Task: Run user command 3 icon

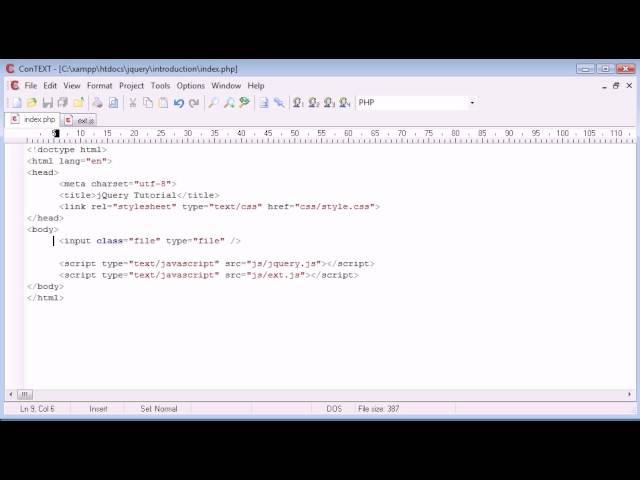Action: tap(329, 102)
